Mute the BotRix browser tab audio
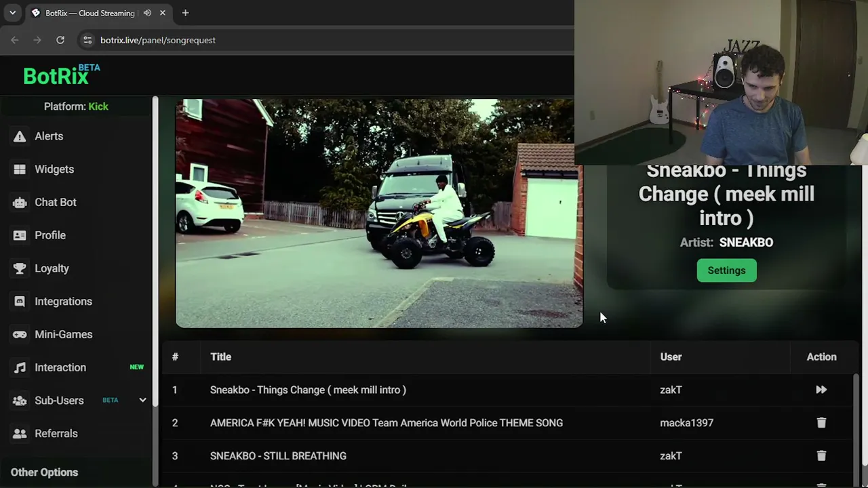This screenshot has height=488, width=868. 147,13
